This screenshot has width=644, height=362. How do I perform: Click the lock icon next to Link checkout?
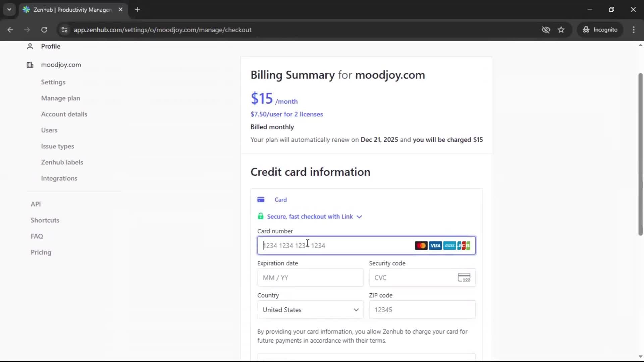point(261,216)
